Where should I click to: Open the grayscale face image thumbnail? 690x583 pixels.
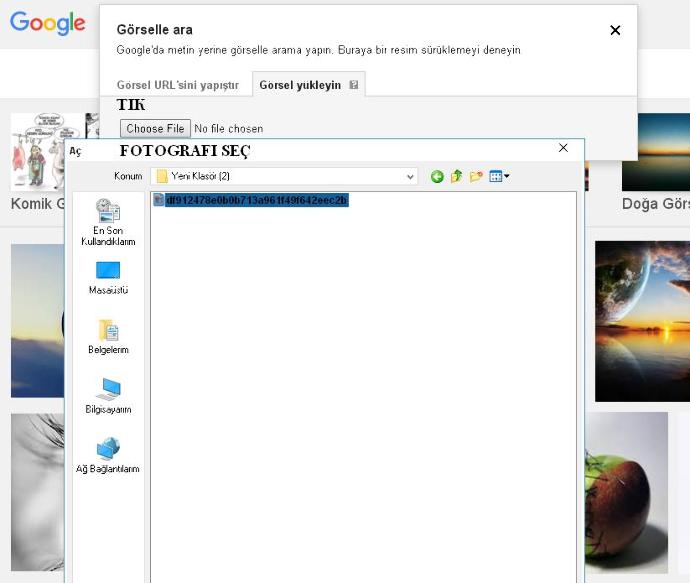coord(37,492)
